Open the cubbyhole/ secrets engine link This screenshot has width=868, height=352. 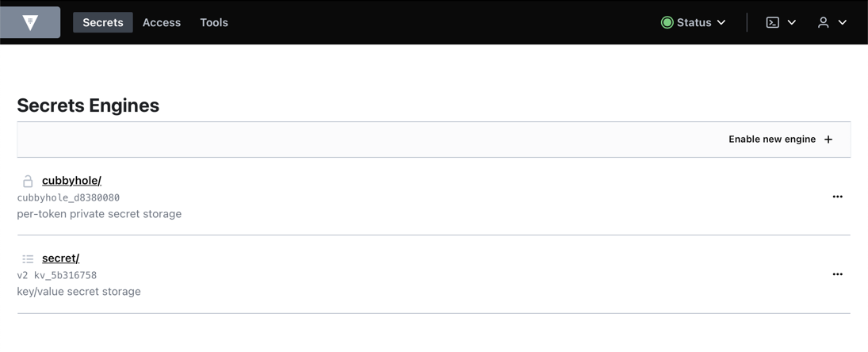pyautogui.click(x=71, y=181)
